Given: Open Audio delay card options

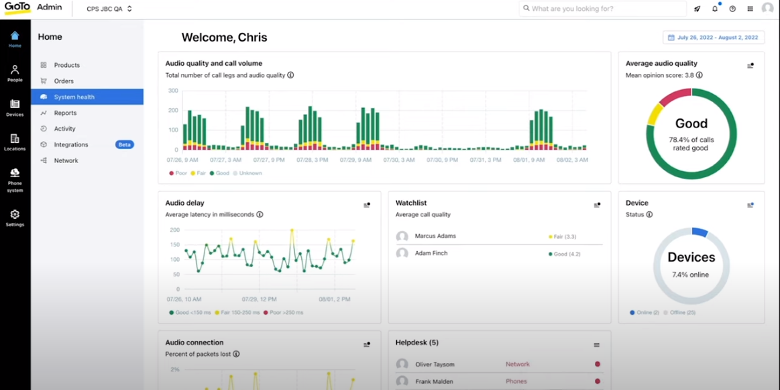Looking at the screenshot, I should click(x=367, y=204).
